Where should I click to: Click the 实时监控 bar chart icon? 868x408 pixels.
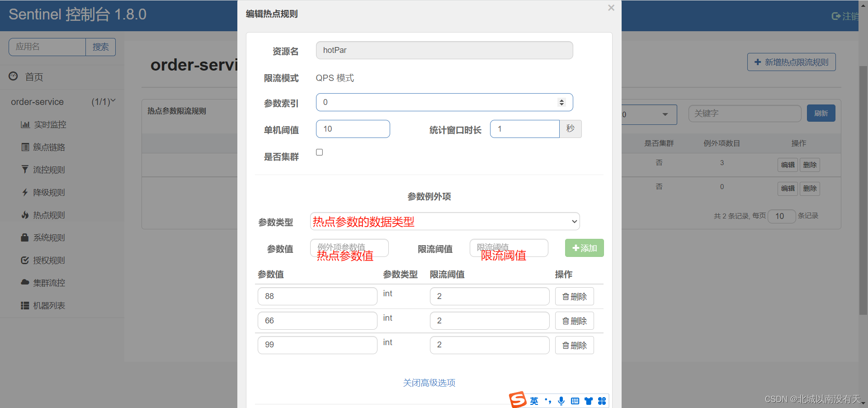click(x=25, y=124)
